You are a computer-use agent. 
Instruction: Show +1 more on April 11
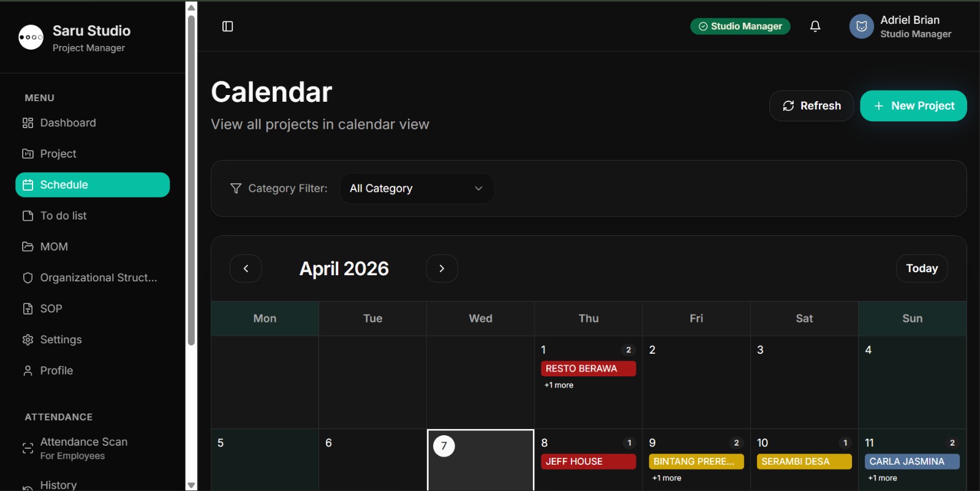point(882,478)
